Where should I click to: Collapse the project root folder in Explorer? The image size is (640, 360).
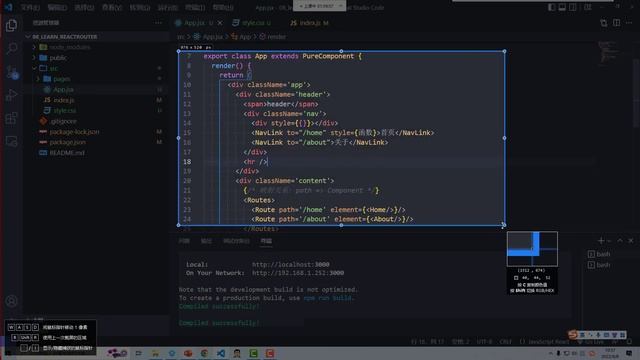click(28, 37)
